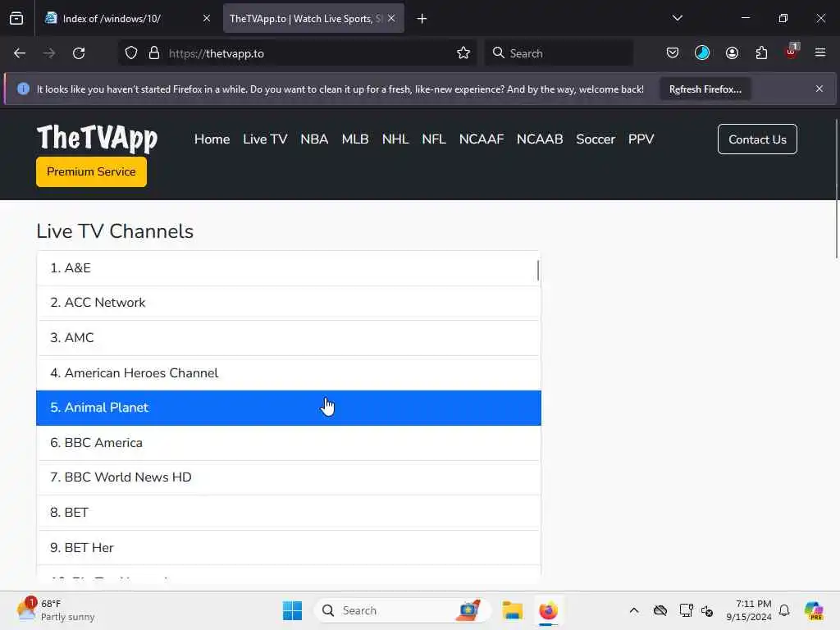Open Windows Start menu
This screenshot has height=630, width=840.
point(292,610)
